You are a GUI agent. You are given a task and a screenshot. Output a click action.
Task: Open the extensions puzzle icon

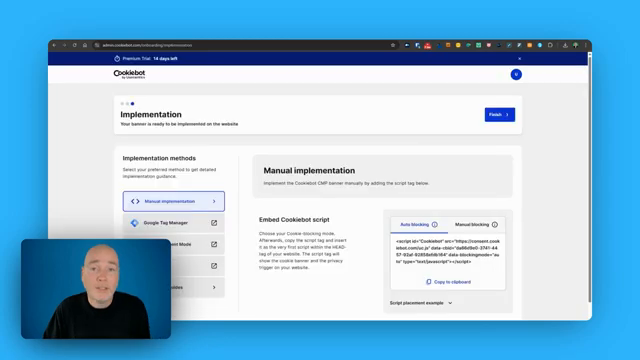(550, 45)
